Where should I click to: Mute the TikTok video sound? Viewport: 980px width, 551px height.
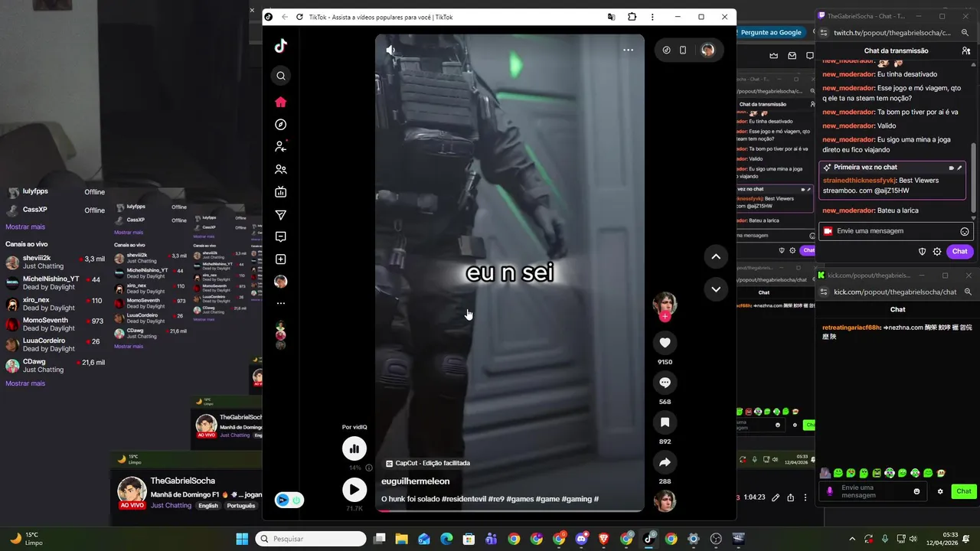390,50
